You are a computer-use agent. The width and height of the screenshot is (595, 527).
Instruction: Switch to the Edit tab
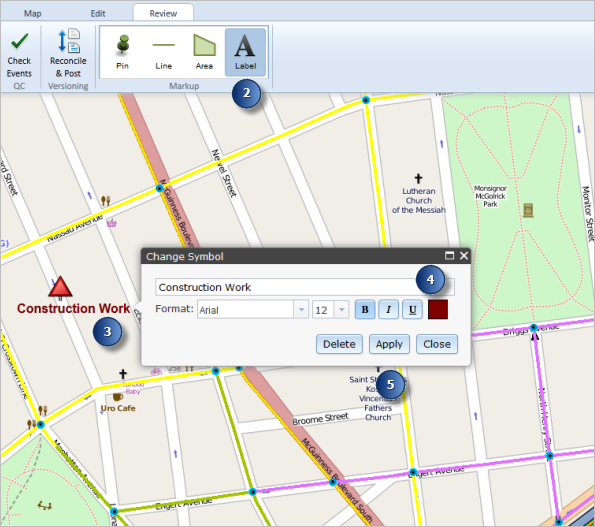pos(98,14)
